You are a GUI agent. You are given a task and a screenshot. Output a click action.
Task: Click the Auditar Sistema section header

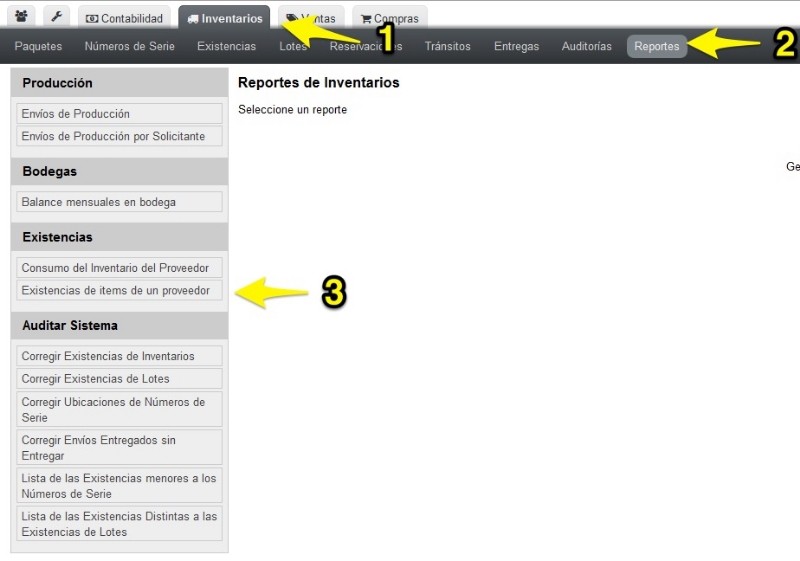(119, 325)
